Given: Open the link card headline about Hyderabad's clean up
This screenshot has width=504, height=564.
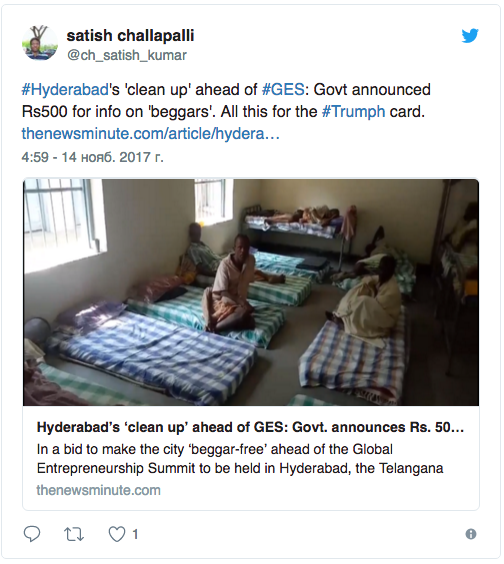Looking at the screenshot, I should 250,427.
